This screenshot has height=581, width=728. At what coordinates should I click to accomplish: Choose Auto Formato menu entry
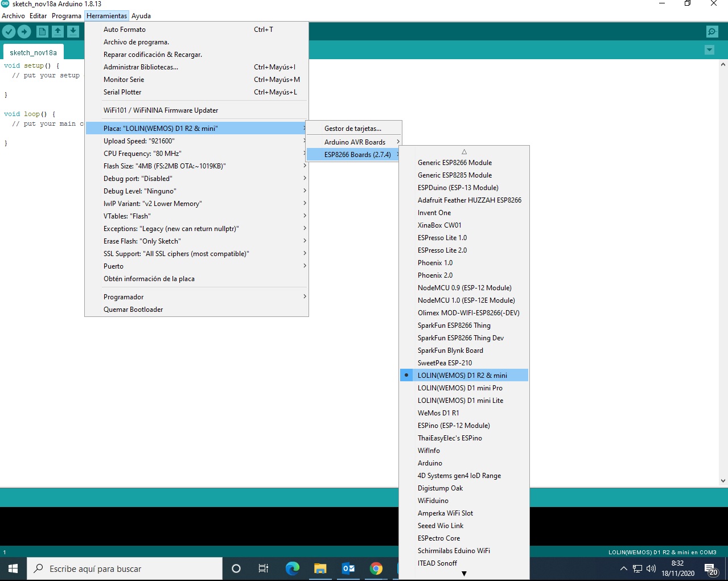coord(197,30)
